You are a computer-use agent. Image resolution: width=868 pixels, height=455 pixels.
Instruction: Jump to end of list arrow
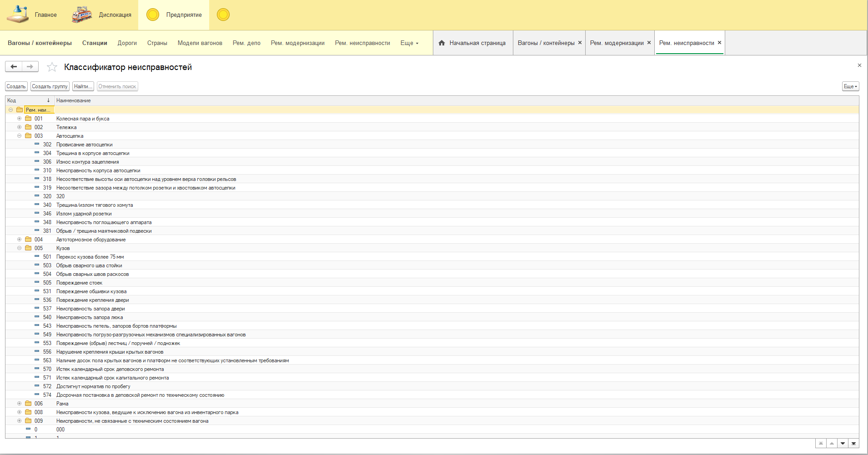853,444
